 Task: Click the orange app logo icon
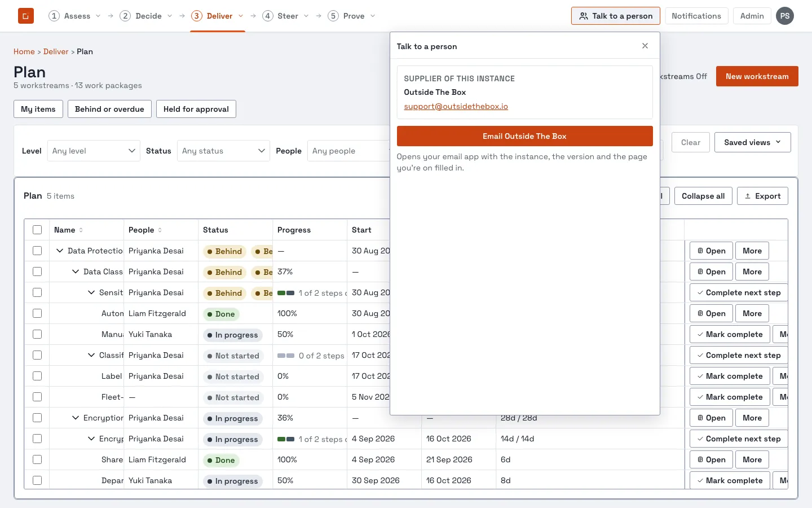click(x=26, y=16)
